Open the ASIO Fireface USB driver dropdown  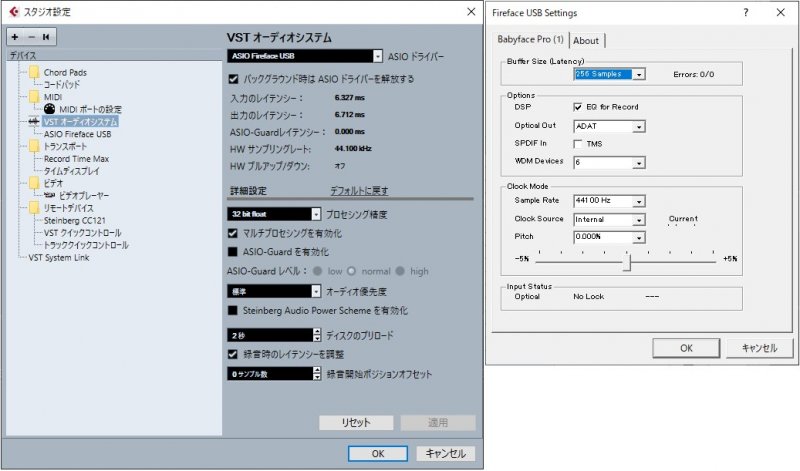pos(377,57)
